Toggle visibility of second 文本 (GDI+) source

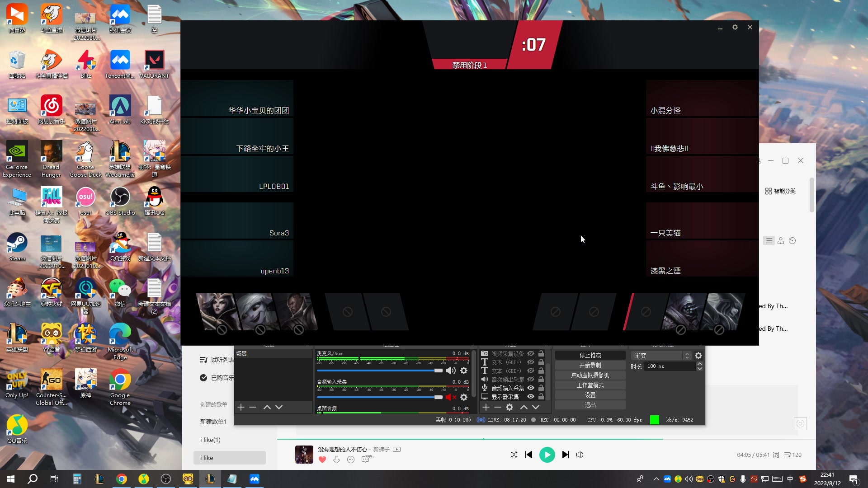tap(531, 371)
